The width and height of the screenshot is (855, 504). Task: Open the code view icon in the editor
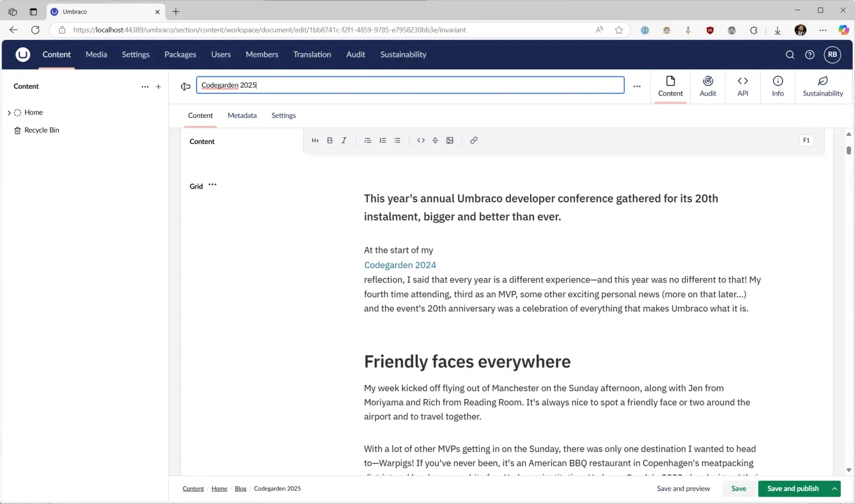(x=421, y=140)
